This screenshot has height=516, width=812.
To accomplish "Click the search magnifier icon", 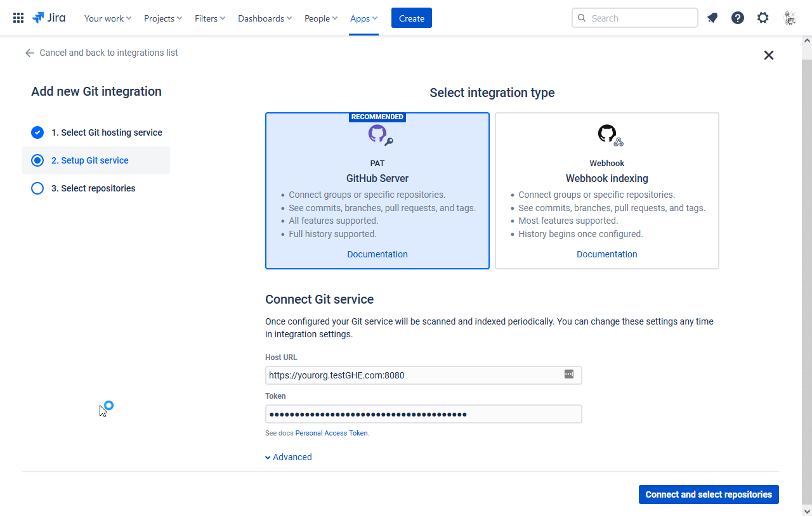I will pos(582,18).
